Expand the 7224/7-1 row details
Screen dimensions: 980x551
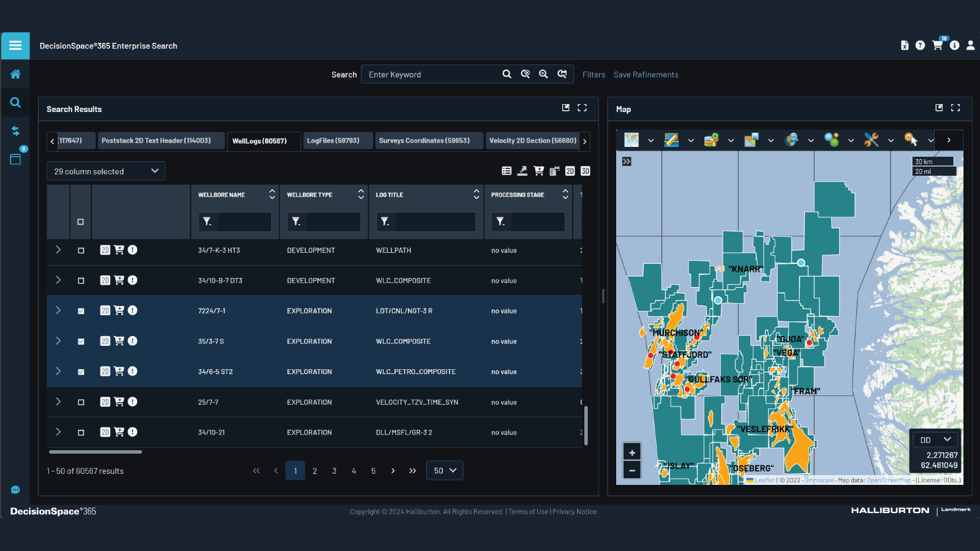(x=58, y=310)
